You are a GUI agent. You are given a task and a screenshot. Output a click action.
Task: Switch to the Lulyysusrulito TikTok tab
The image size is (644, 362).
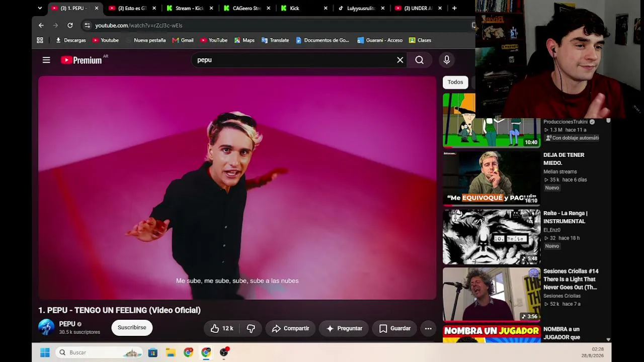[x=362, y=8]
